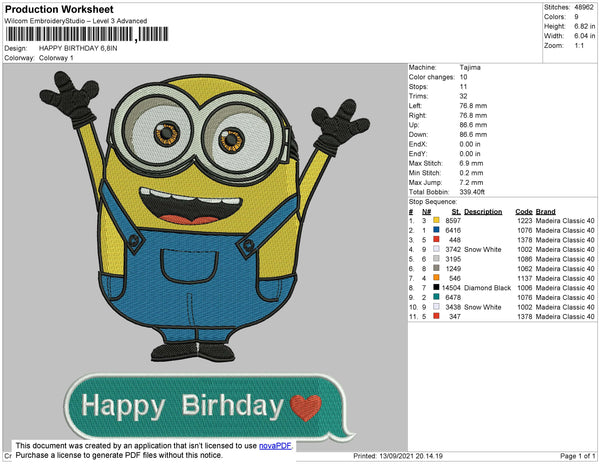The height and width of the screenshot is (464, 600).
Task: Select the light gray swatch in stop 5
Action: point(436,259)
